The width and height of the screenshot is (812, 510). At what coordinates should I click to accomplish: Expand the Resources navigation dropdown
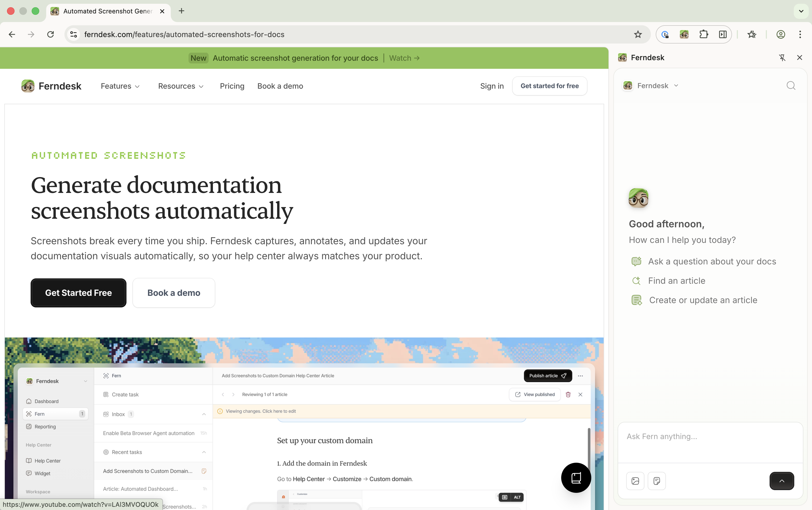click(x=181, y=86)
